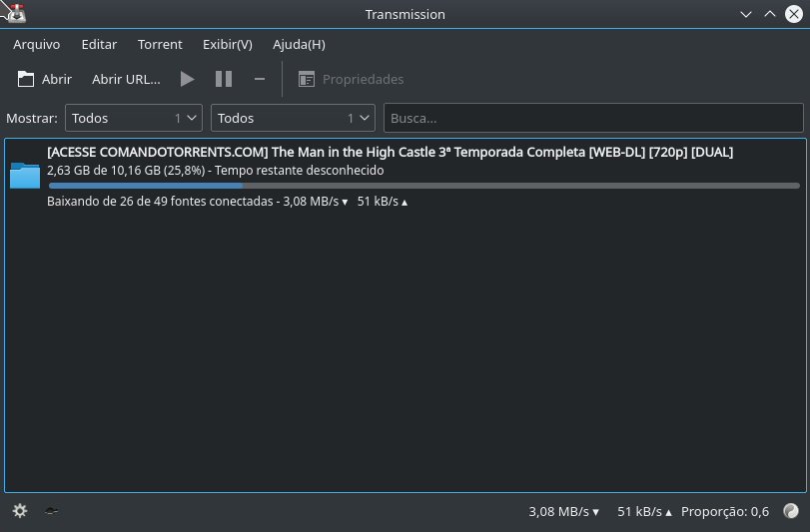Close the Transmission window

point(794,14)
